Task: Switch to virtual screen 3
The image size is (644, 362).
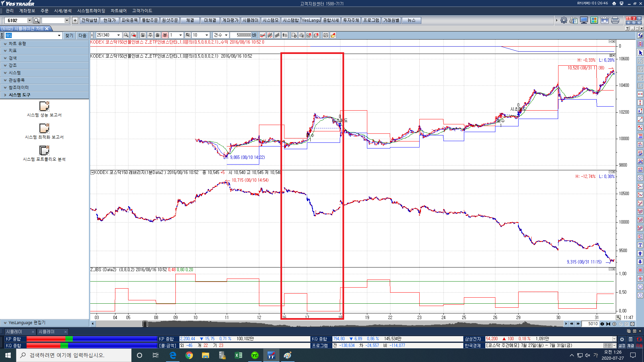Action: click(639, 18)
